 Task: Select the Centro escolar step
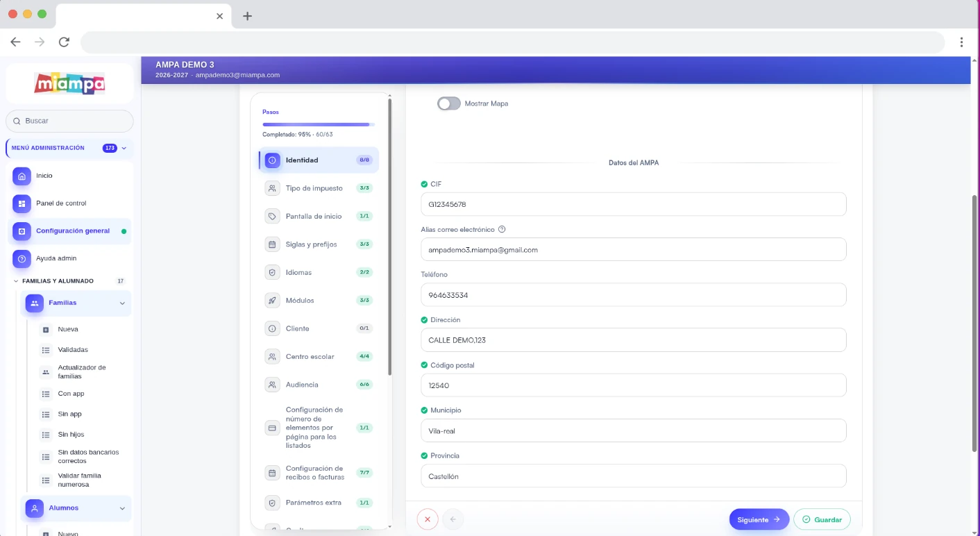coord(319,357)
